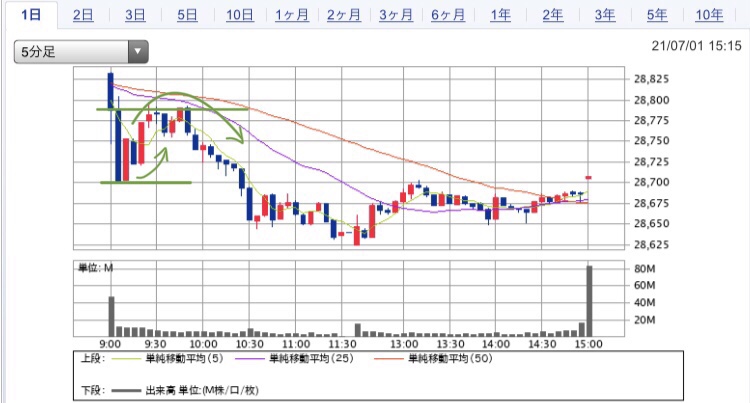The image size is (750, 403).
Task: Open the 3日 range tab
Action: click(135, 15)
